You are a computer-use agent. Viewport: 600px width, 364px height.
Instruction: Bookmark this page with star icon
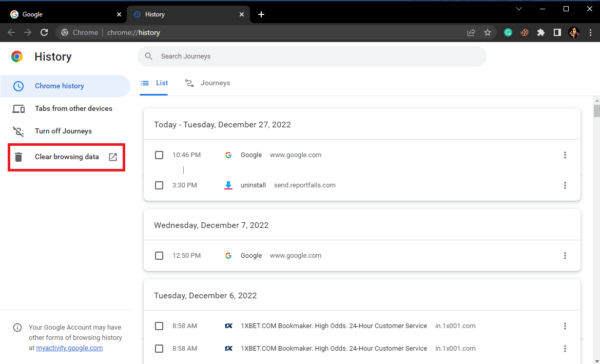point(488,32)
